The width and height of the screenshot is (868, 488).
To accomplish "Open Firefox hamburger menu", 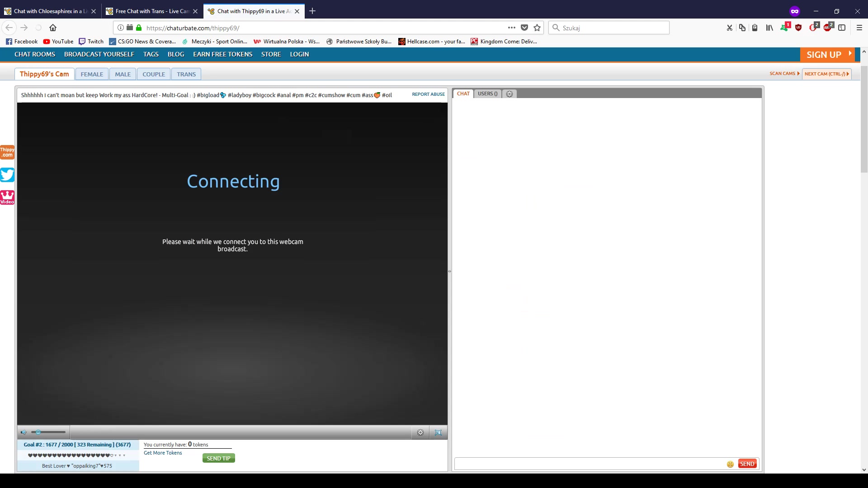I will coord(859,28).
